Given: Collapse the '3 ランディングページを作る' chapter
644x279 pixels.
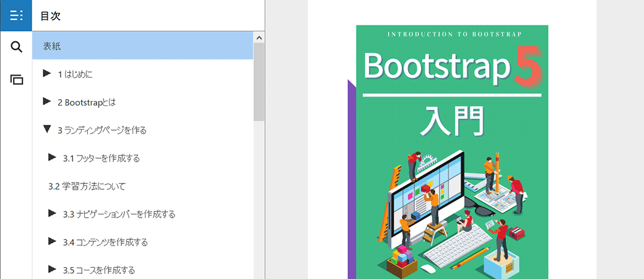Looking at the screenshot, I should coord(46,130).
